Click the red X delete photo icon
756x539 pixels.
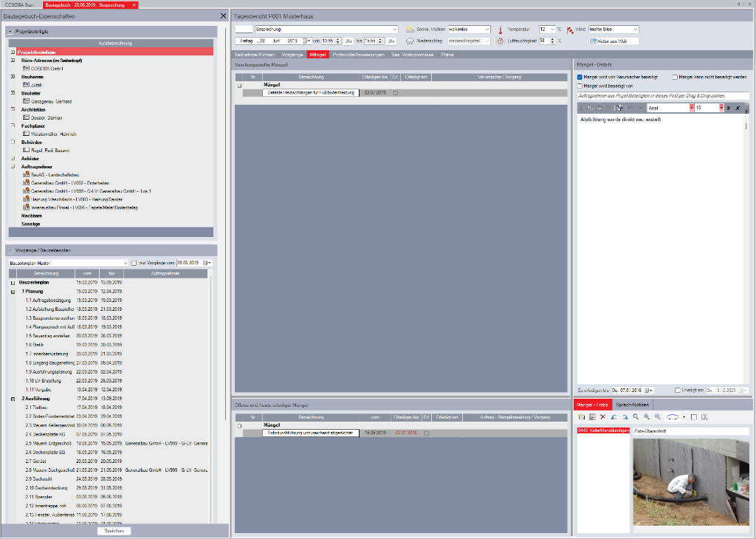coord(602,417)
